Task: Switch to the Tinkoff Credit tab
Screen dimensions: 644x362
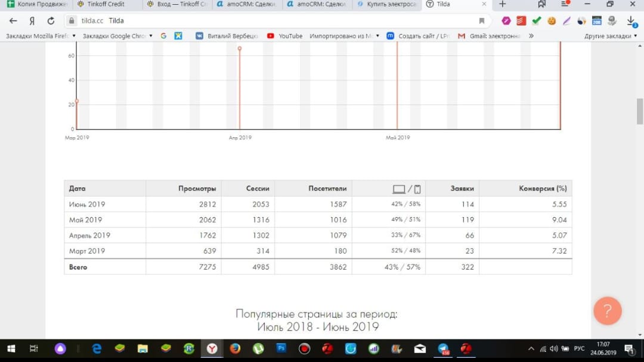Action: click(x=105, y=4)
